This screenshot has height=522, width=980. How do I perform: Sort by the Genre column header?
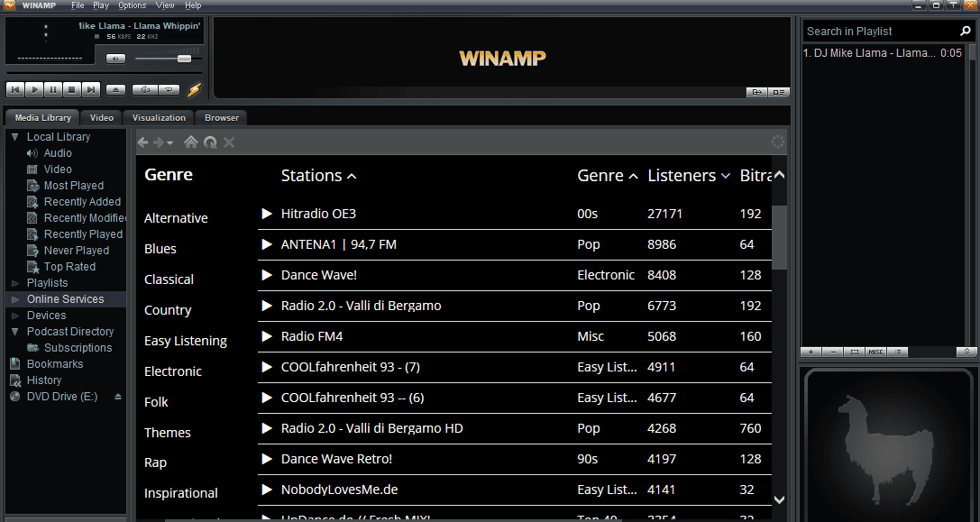point(607,176)
